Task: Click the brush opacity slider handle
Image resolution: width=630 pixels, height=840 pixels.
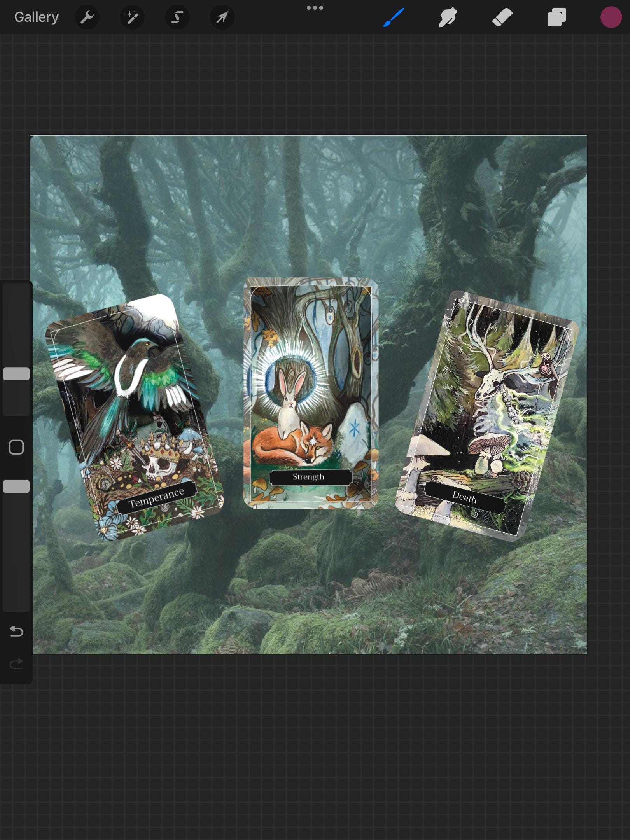Action: (16, 486)
